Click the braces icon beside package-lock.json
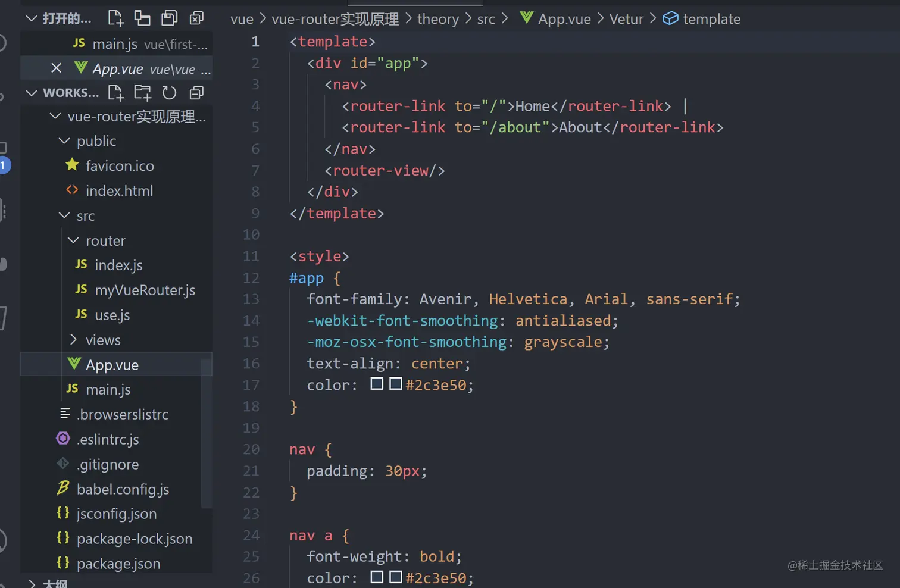 point(63,537)
